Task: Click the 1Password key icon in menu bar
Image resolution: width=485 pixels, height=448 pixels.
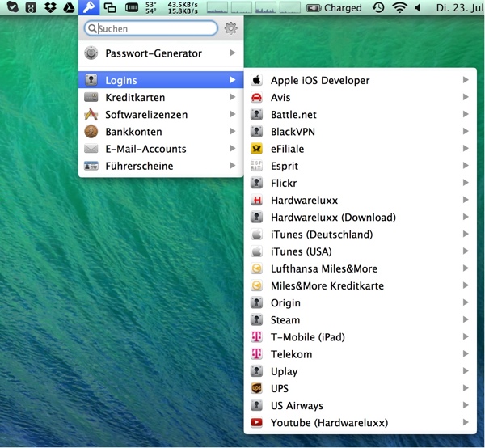Action: [89, 7]
